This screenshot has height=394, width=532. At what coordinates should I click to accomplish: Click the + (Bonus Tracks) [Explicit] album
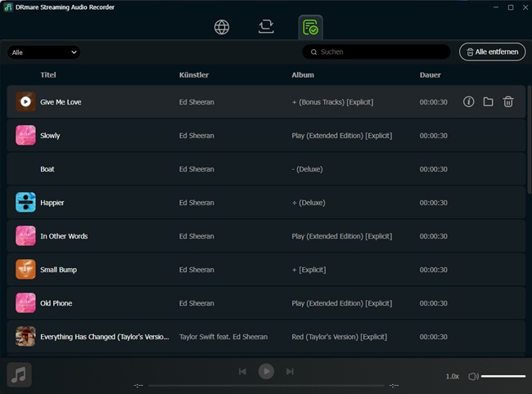(x=332, y=102)
